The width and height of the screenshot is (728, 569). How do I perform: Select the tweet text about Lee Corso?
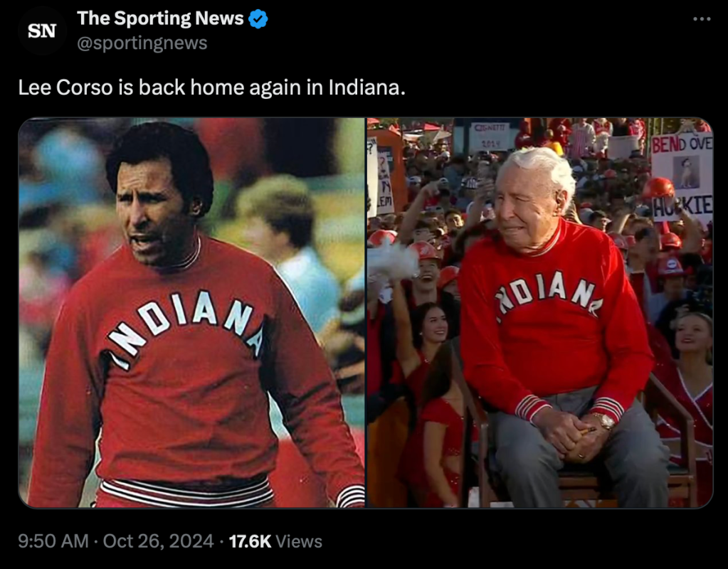[x=212, y=87]
